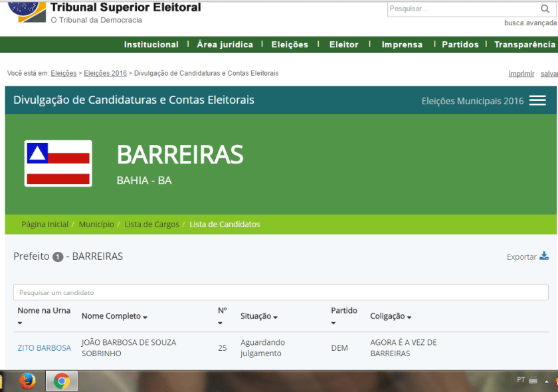Open the Eleições menu
558x392 pixels.
coord(290,45)
